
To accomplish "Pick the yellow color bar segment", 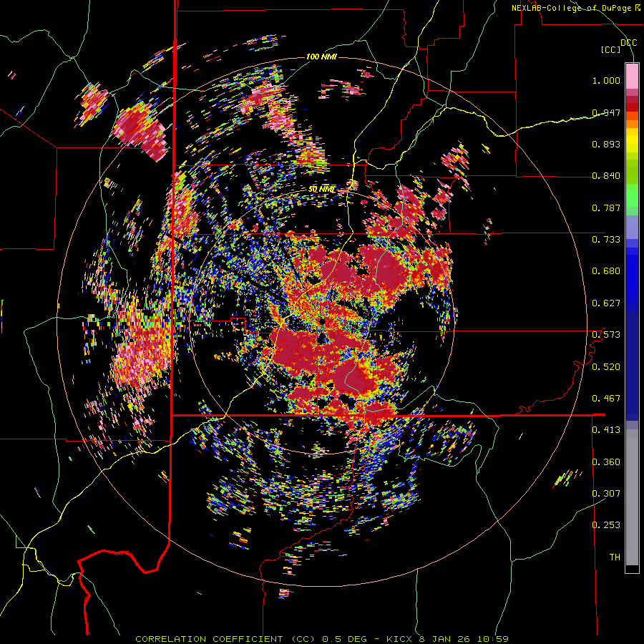I will [632, 140].
